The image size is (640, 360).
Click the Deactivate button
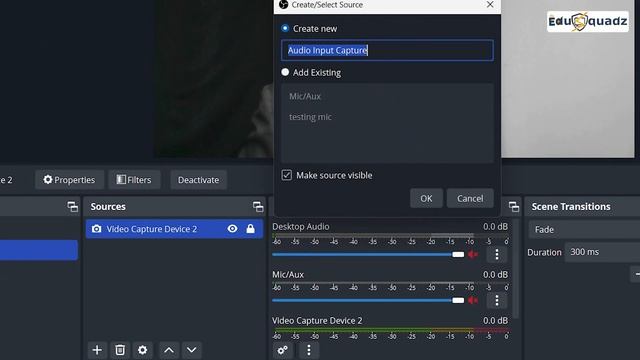198,180
